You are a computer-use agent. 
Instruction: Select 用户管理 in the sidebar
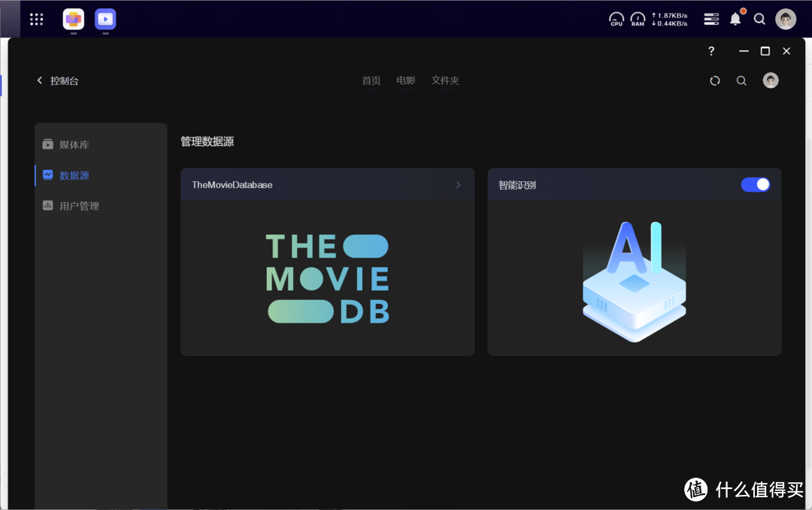click(101, 206)
